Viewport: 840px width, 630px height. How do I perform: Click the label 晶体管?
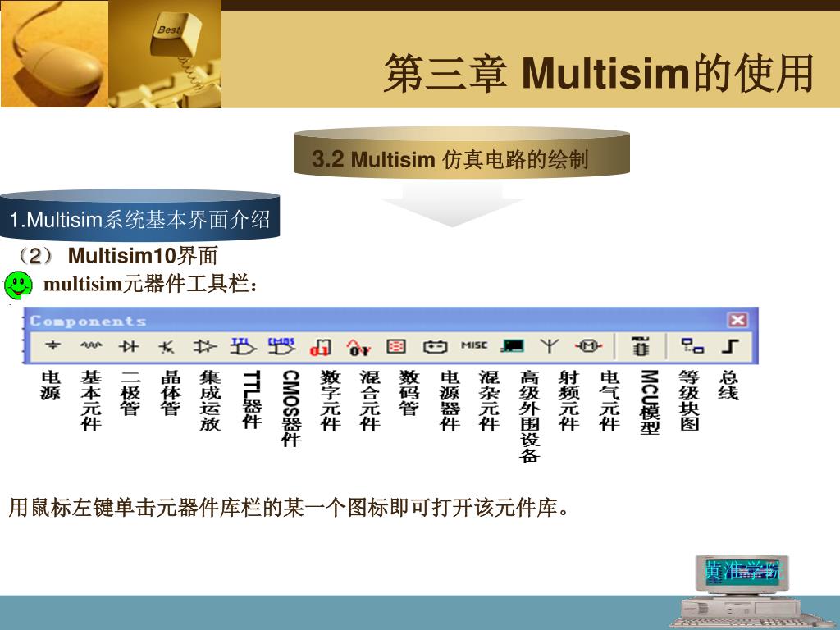click(x=171, y=393)
